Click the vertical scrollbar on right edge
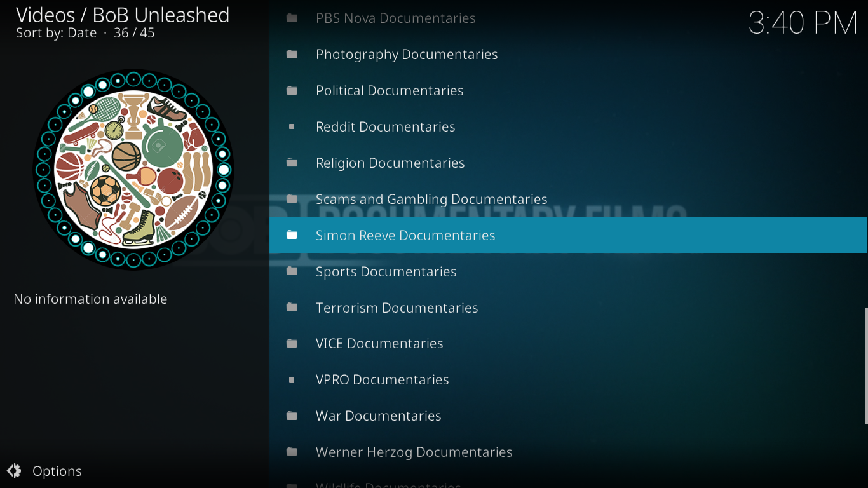The height and width of the screenshot is (488, 868). [865, 366]
